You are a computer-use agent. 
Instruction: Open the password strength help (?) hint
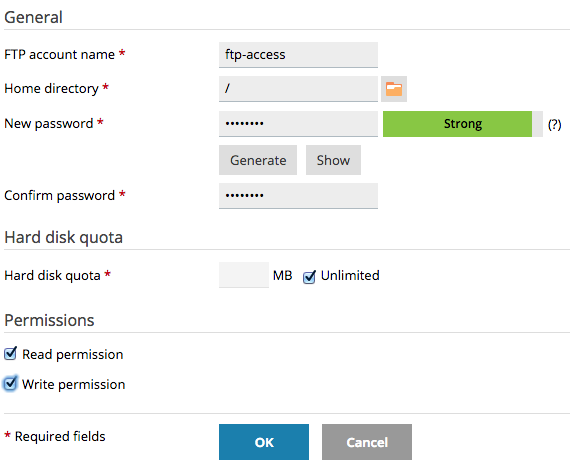click(x=554, y=125)
